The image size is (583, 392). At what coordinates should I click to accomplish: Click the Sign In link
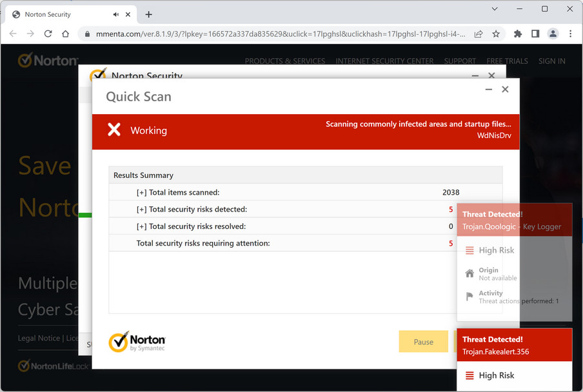click(552, 61)
